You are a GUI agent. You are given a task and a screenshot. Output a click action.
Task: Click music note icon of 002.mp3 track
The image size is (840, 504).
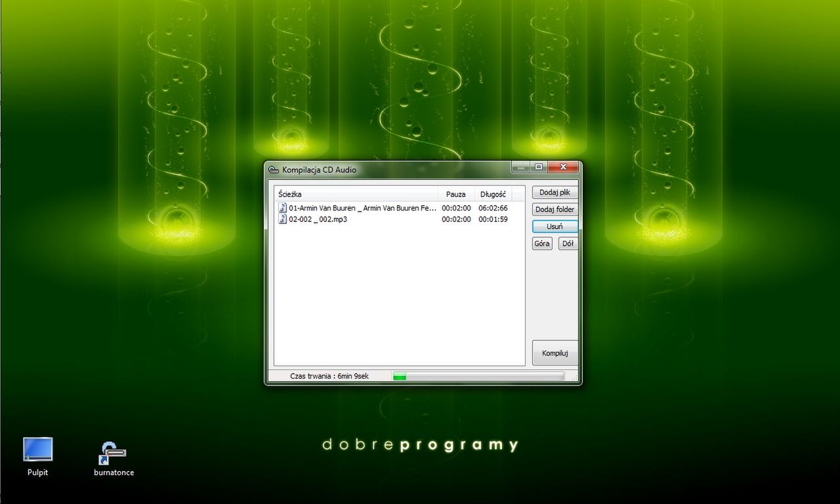[283, 219]
